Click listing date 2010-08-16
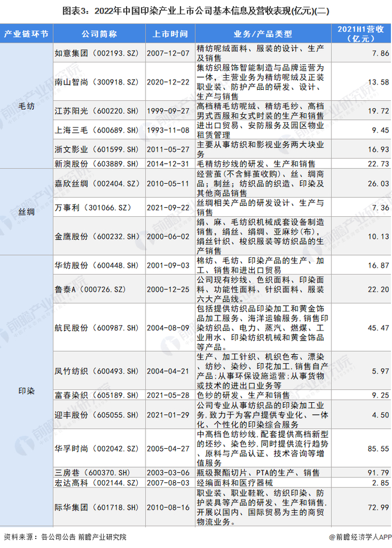 tap(168, 507)
